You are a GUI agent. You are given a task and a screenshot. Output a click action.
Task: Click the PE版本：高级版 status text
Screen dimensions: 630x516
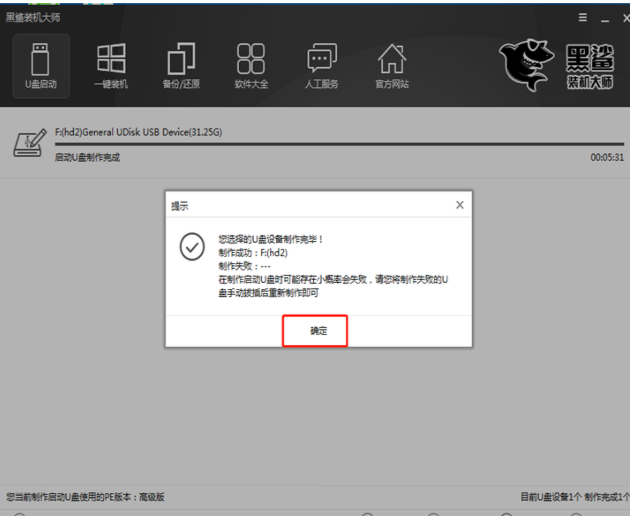[x=85, y=497]
